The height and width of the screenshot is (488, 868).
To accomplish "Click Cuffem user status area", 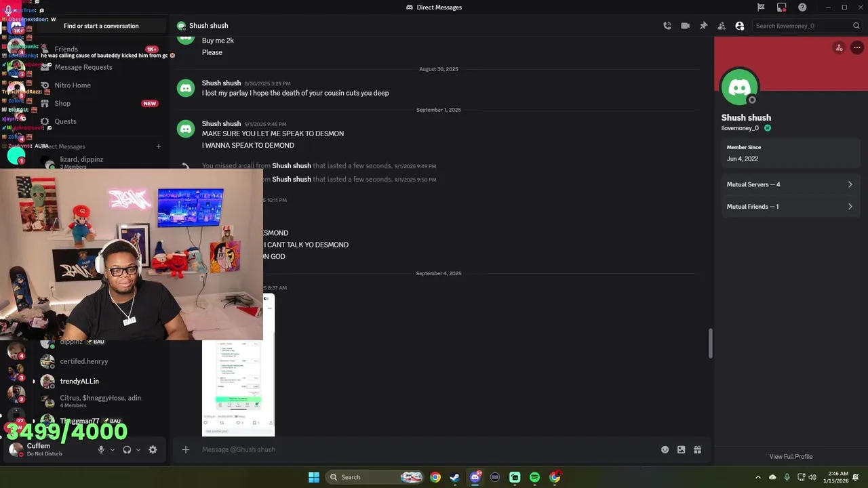I will click(x=47, y=449).
